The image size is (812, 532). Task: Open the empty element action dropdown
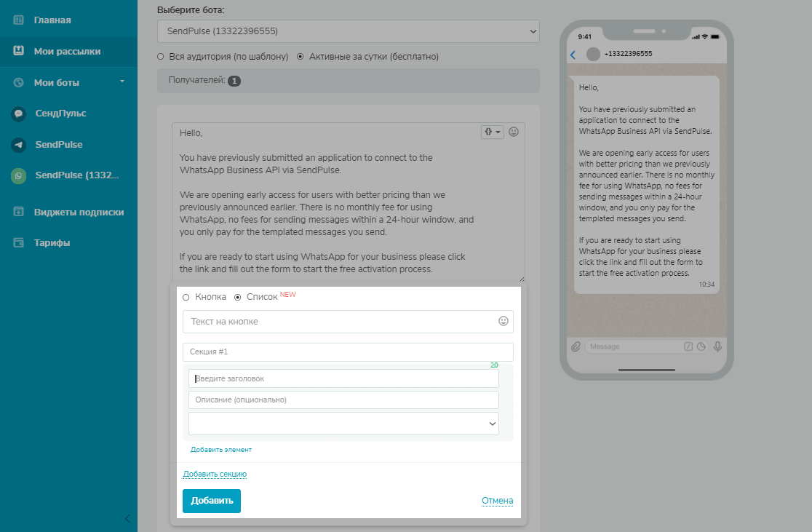[x=344, y=424]
